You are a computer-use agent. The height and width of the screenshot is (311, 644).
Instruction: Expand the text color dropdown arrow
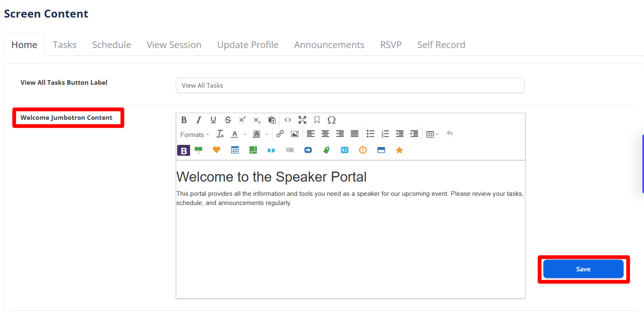coord(245,134)
